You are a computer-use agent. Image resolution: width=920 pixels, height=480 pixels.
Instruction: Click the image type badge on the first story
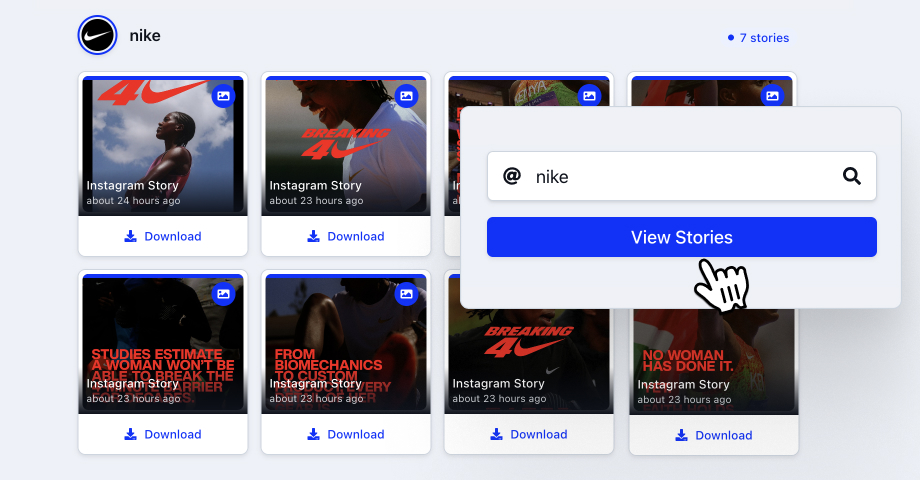point(224,96)
